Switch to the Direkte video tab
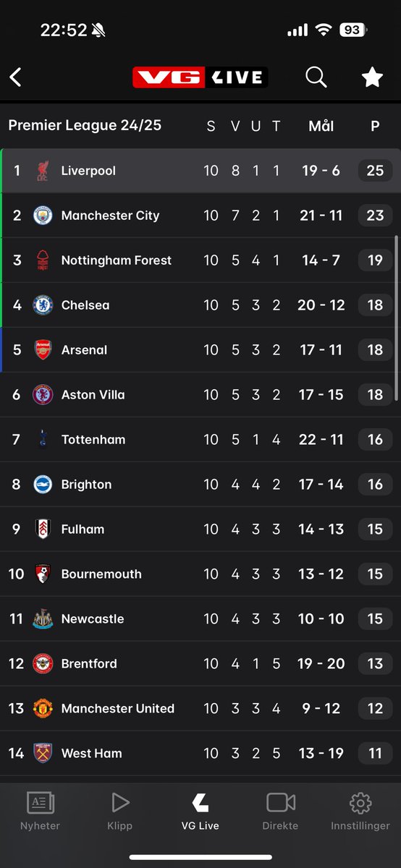The image size is (401, 868). click(x=281, y=811)
